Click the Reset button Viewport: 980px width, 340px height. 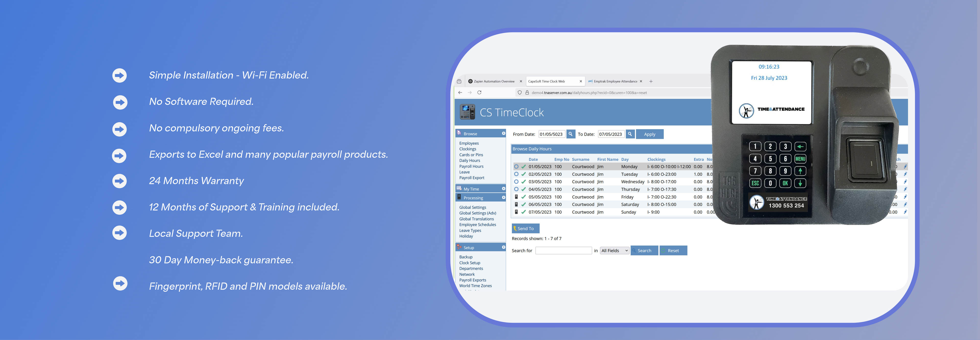point(673,251)
